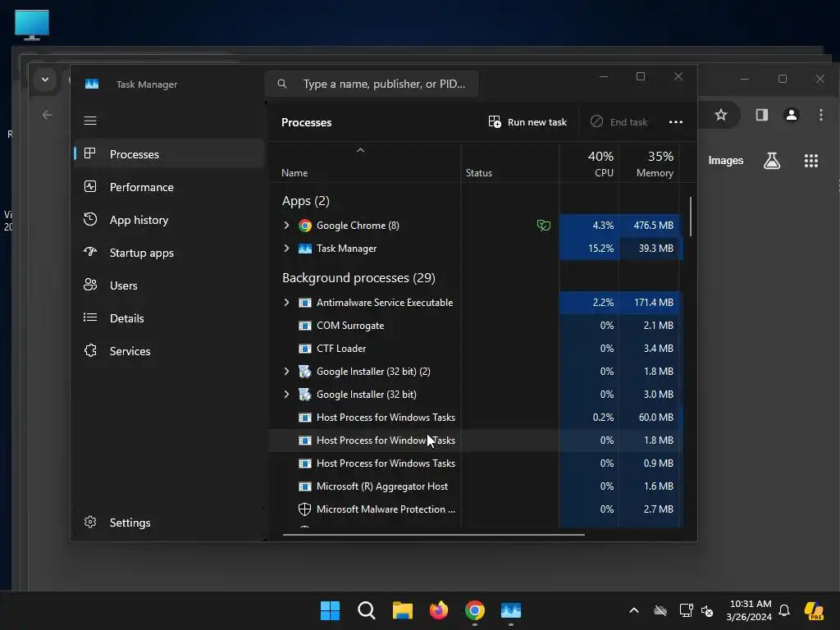The height and width of the screenshot is (630, 840).
Task: Sort processes by CPU column
Action: [x=589, y=164]
